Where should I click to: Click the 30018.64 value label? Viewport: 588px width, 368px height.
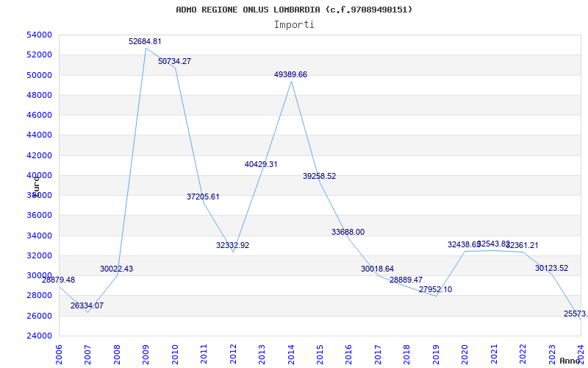coord(377,269)
